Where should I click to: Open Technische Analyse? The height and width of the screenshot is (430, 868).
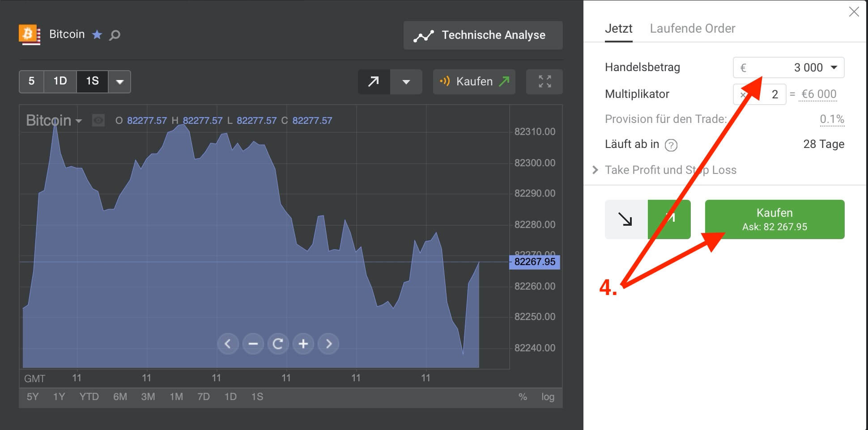pyautogui.click(x=483, y=35)
